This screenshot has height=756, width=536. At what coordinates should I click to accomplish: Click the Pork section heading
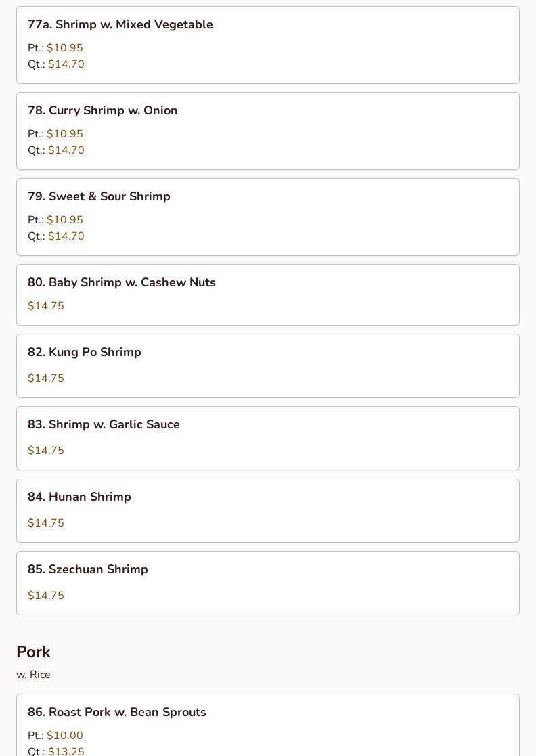pyautogui.click(x=33, y=652)
